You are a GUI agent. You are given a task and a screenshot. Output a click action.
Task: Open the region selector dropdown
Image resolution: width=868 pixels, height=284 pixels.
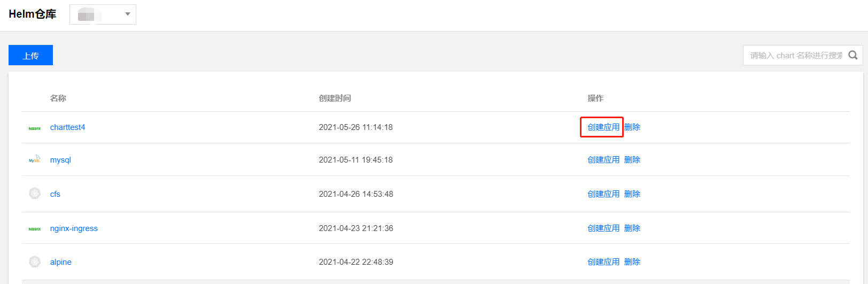tap(103, 14)
